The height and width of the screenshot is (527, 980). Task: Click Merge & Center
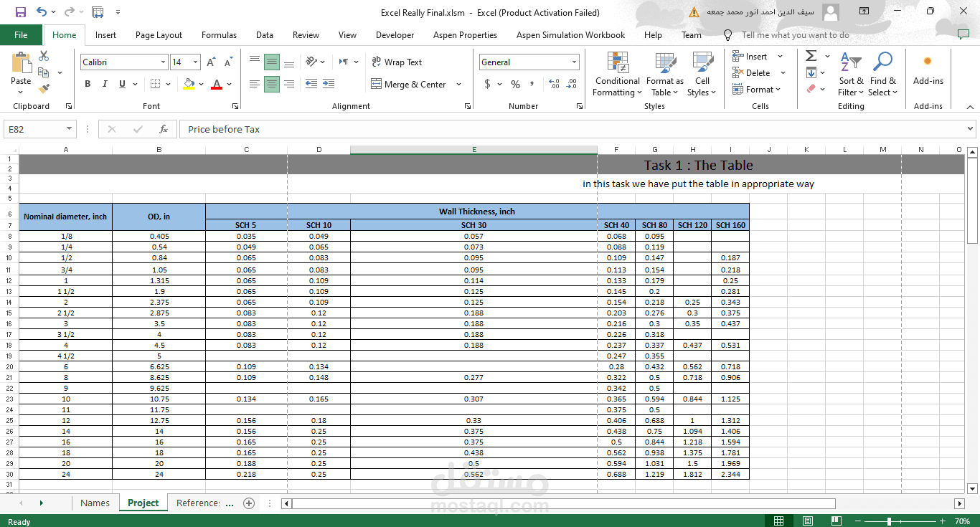coord(408,84)
